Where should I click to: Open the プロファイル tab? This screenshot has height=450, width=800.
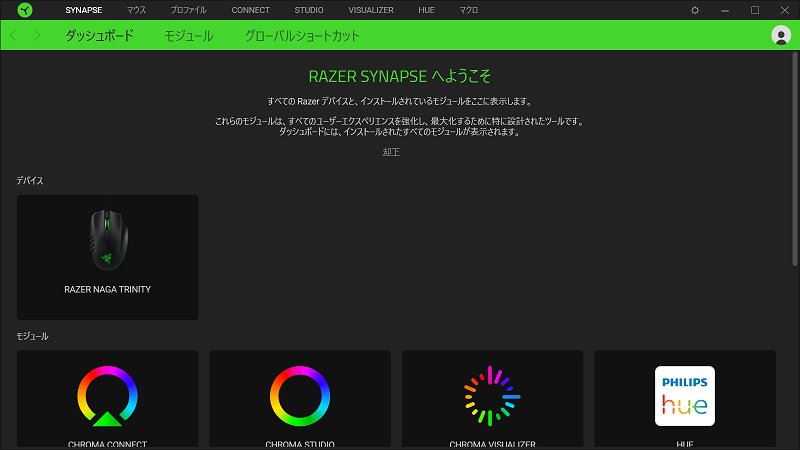[x=189, y=10]
